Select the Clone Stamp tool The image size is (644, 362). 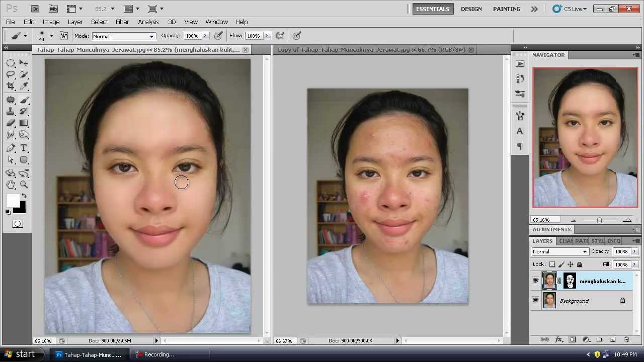(11, 111)
